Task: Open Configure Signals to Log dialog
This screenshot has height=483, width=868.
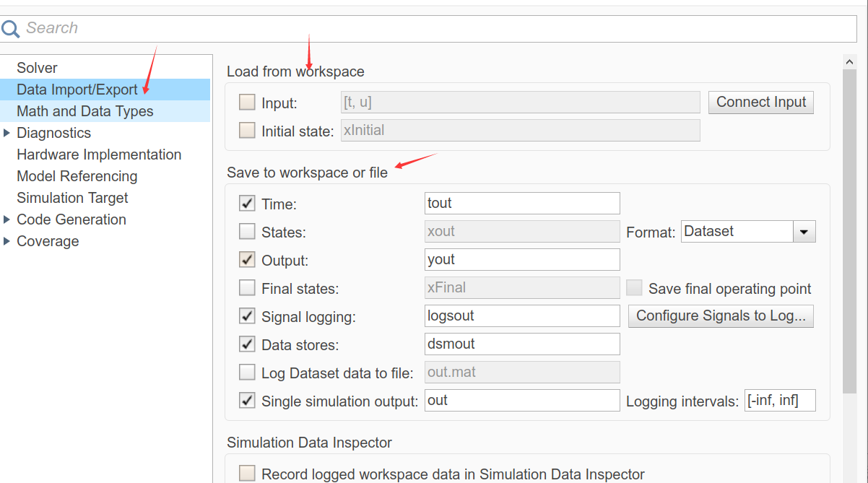Action: point(720,316)
